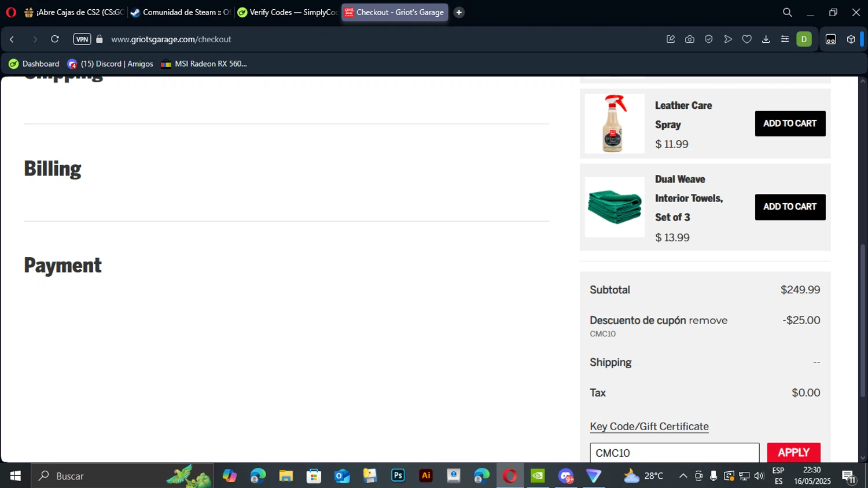This screenshot has height=488, width=868.
Task: Click the Leather Care Spray product name
Action: (683, 115)
